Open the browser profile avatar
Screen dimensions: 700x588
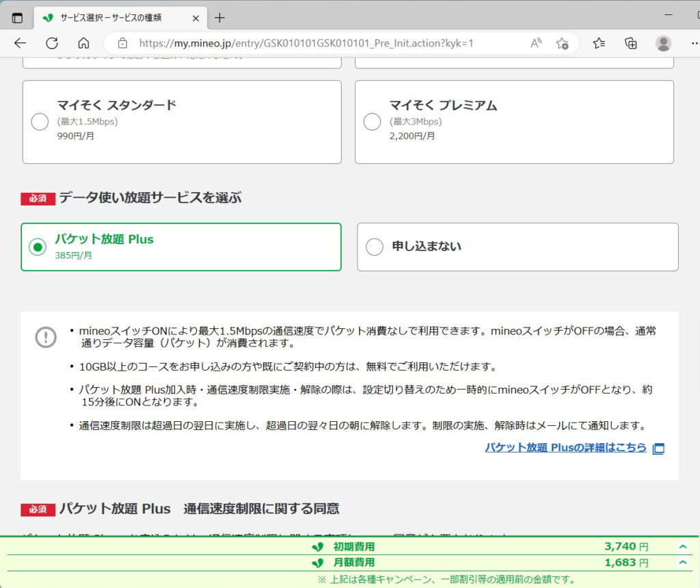point(663,43)
